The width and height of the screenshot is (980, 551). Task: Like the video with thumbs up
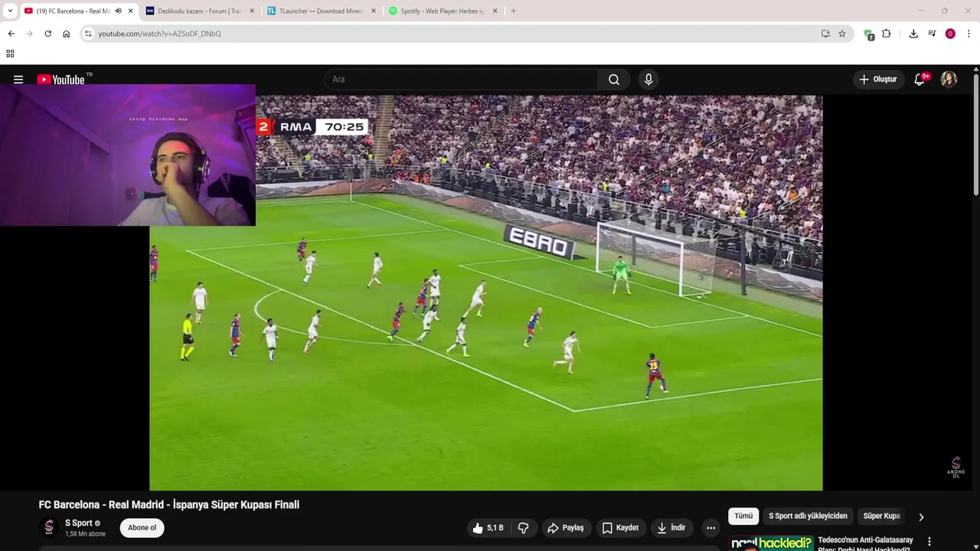tap(488, 528)
